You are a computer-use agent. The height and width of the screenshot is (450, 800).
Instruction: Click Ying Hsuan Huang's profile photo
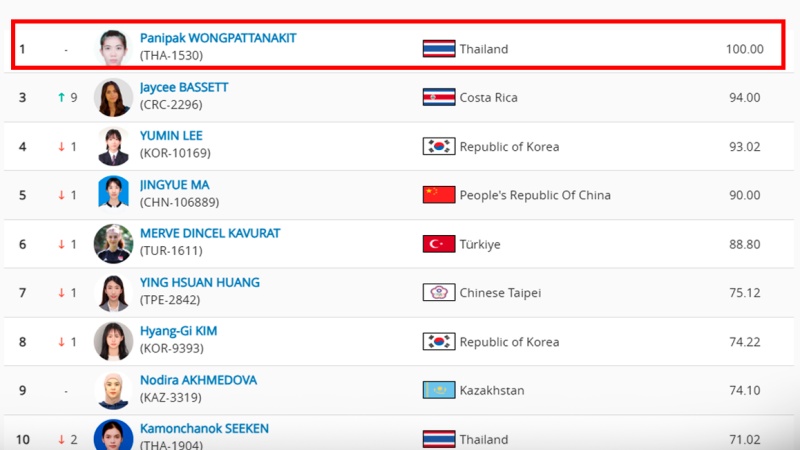tap(113, 292)
